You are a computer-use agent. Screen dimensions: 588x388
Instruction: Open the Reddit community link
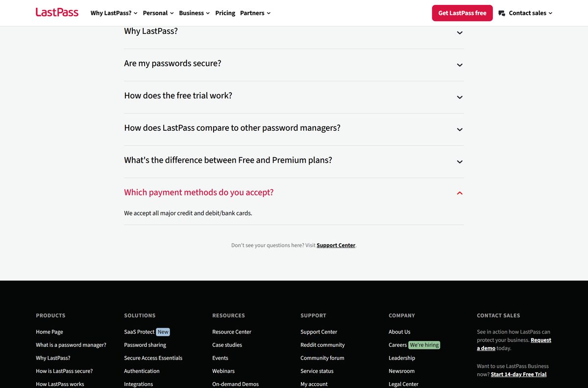[x=322, y=345]
